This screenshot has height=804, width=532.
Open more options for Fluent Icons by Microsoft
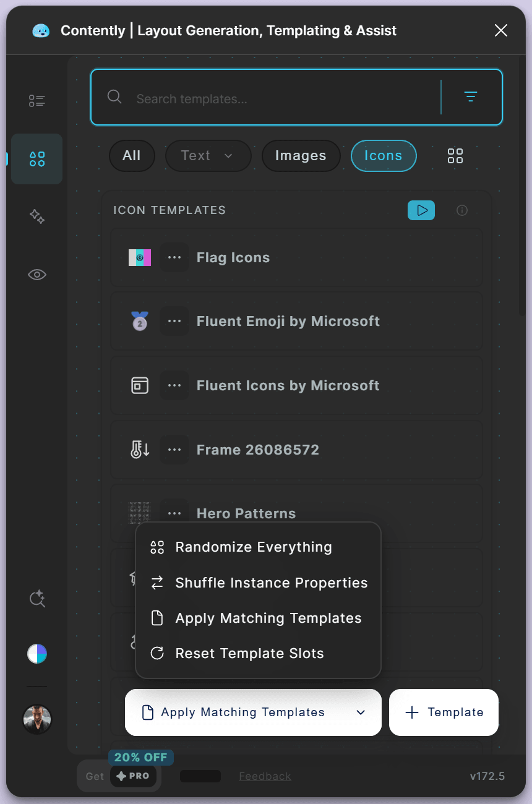(174, 385)
